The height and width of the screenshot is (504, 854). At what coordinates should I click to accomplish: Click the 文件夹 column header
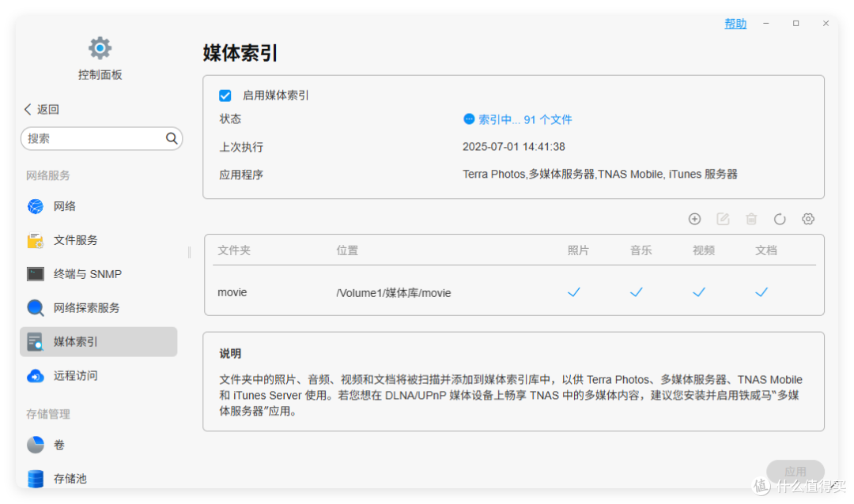(x=234, y=250)
